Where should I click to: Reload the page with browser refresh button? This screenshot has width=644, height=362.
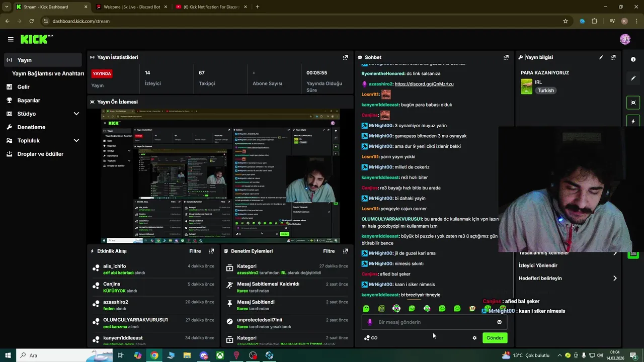pyautogui.click(x=31, y=21)
